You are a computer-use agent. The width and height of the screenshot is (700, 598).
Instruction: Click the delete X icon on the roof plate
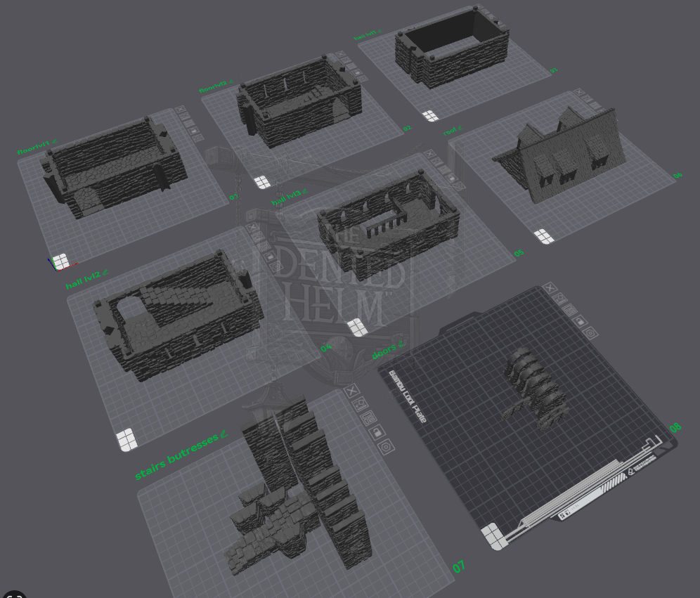tap(578, 91)
